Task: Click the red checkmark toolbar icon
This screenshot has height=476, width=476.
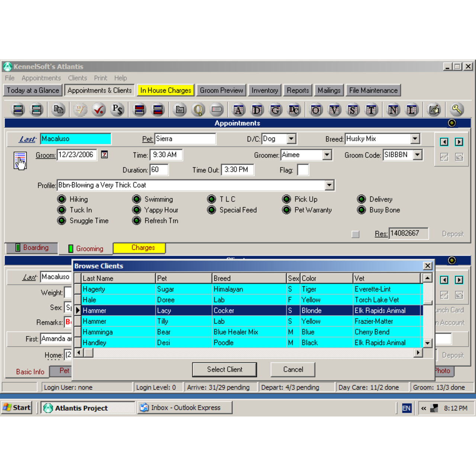Action: click(x=99, y=110)
